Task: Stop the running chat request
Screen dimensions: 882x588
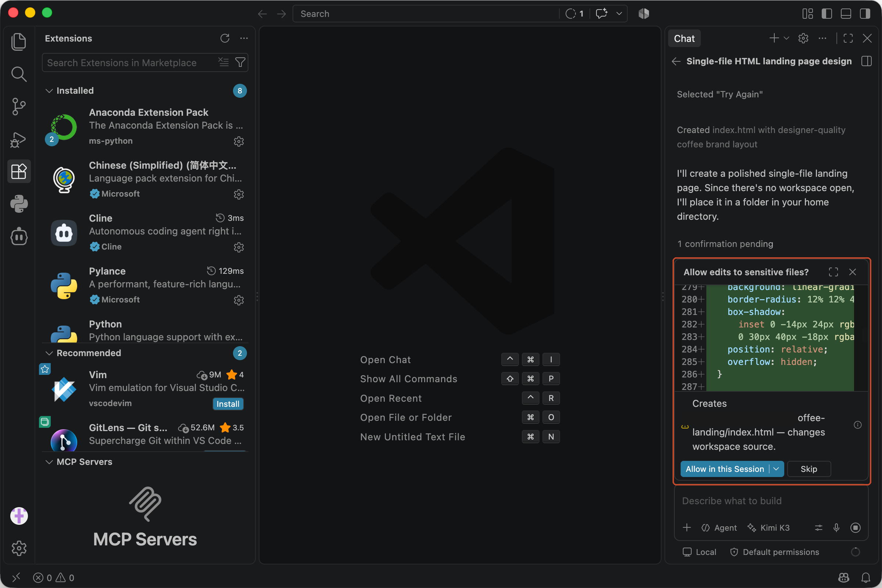Action: click(856, 528)
